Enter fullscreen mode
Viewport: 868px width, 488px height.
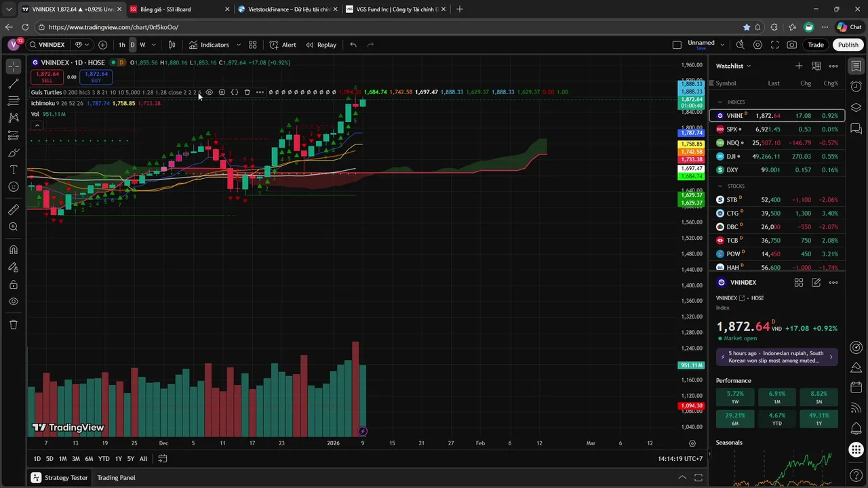tap(774, 45)
